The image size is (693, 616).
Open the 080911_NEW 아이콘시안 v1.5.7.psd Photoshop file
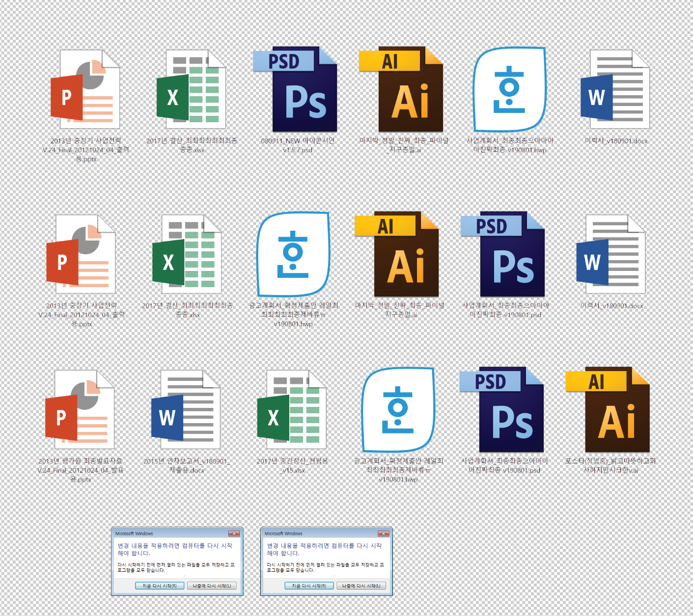pyautogui.click(x=296, y=90)
